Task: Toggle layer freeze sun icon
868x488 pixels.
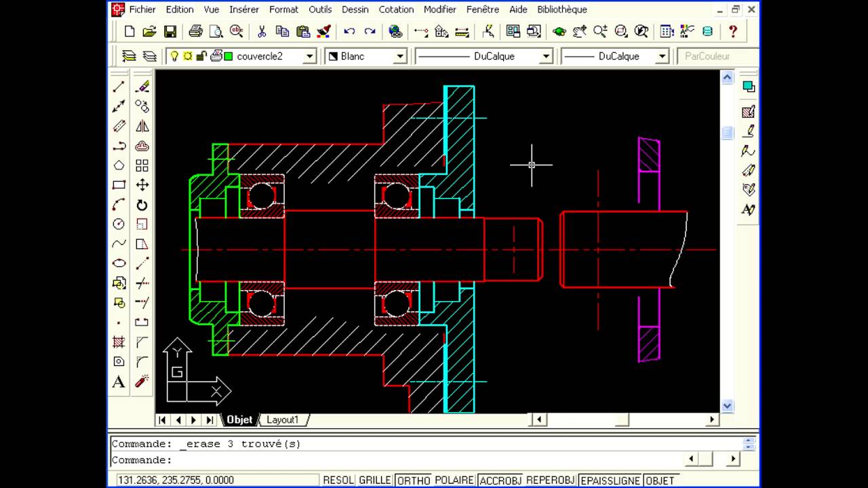Action: click(188, 56)
